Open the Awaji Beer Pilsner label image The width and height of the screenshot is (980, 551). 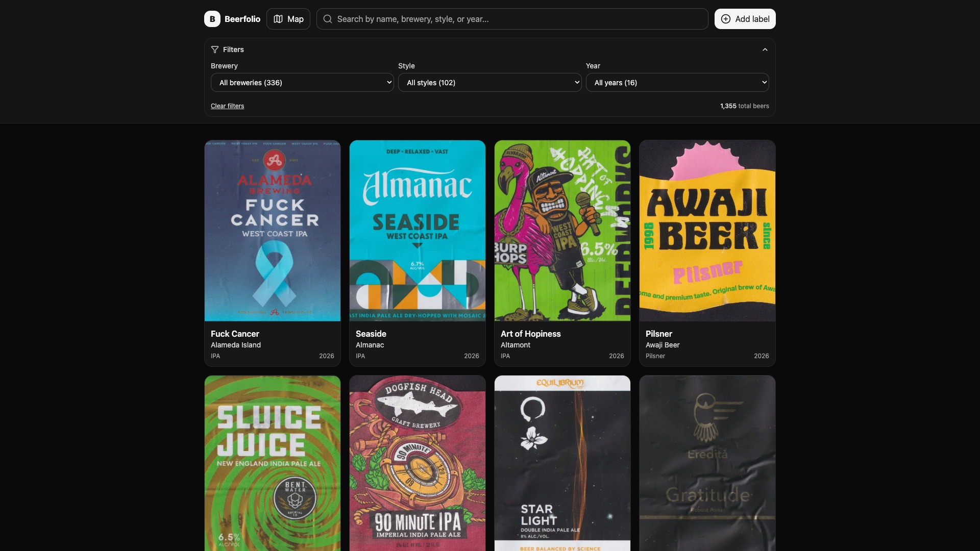[707, 231]
